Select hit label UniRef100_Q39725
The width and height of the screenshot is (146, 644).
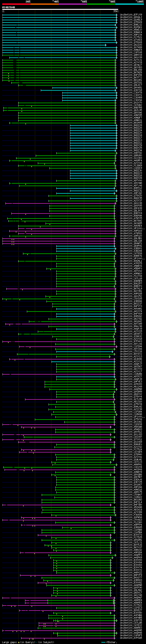pos(131,620)
